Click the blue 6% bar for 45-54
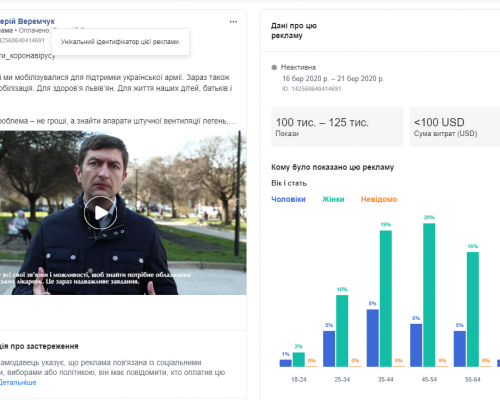The width and height of the screenshot is (500, 400). point(416,345)
